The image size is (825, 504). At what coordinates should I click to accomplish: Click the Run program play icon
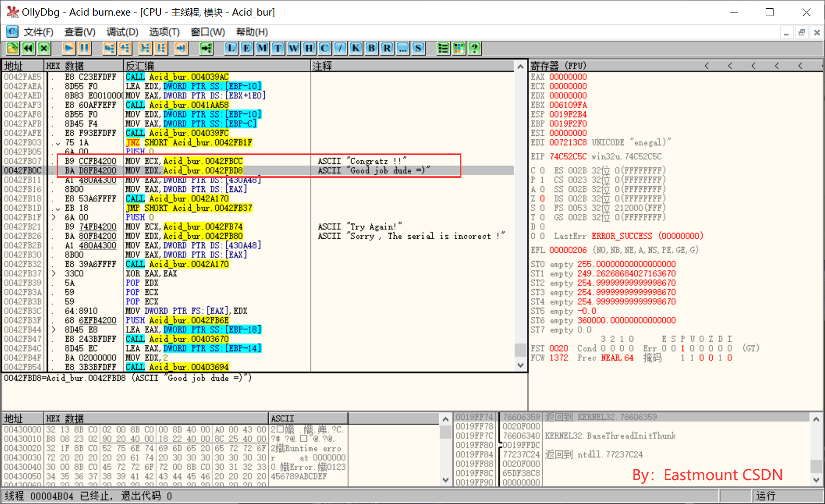[69, 48]
